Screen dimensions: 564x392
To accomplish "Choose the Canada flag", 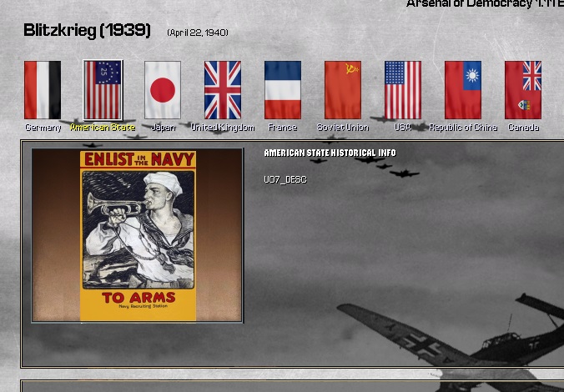I will (523, 90).
